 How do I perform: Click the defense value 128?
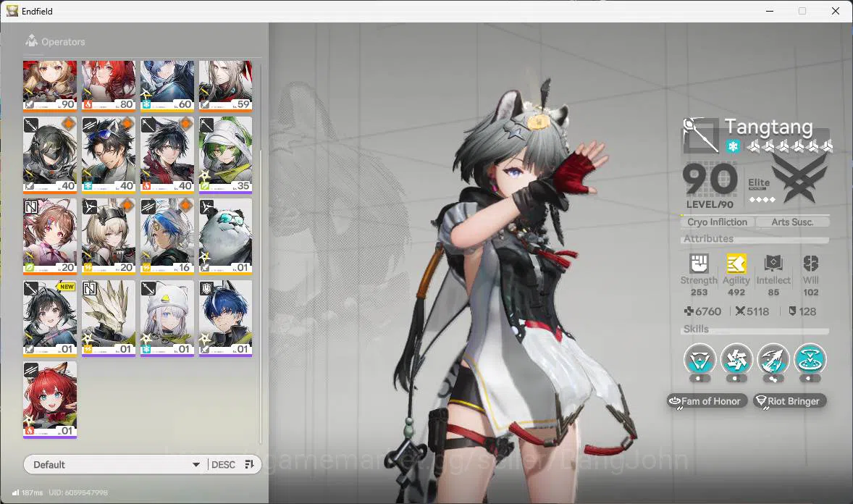click(x=807, y=311)
